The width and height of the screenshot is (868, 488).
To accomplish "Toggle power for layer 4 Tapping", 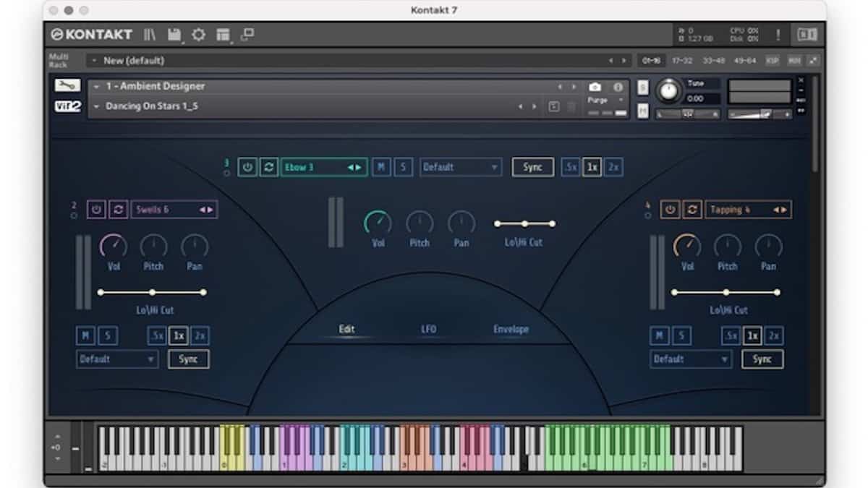I will [x=671, y=210].
